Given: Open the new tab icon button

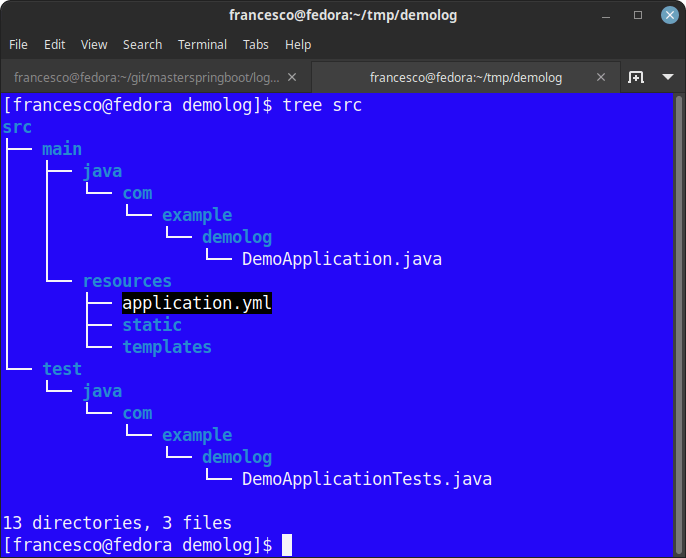Looking at the screenshot, I should coord(636,77).
